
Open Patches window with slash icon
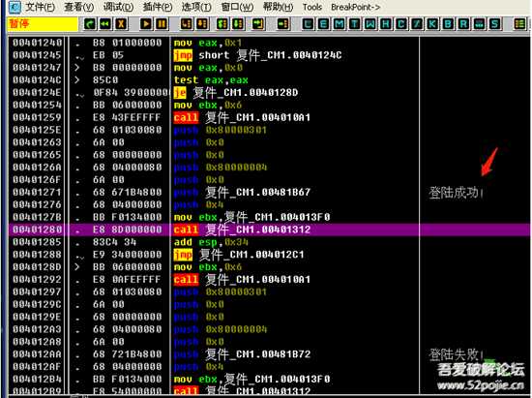417,24
